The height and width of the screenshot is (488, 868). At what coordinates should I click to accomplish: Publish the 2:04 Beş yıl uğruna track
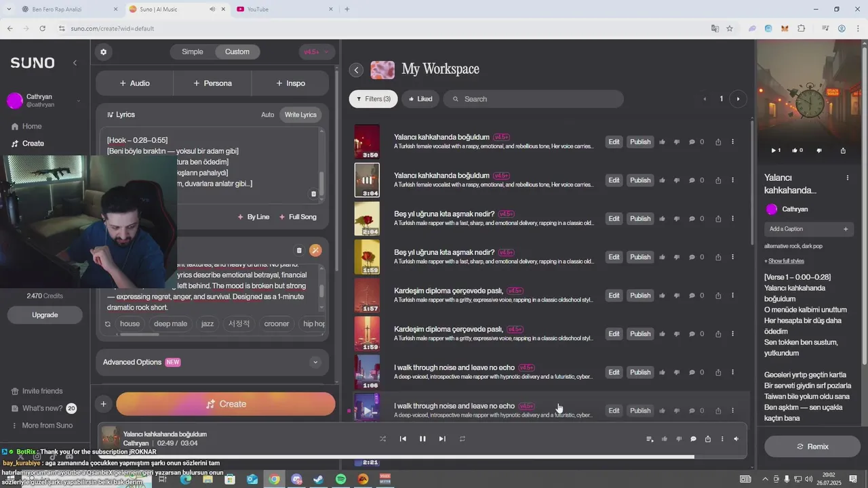coord(640,219)
